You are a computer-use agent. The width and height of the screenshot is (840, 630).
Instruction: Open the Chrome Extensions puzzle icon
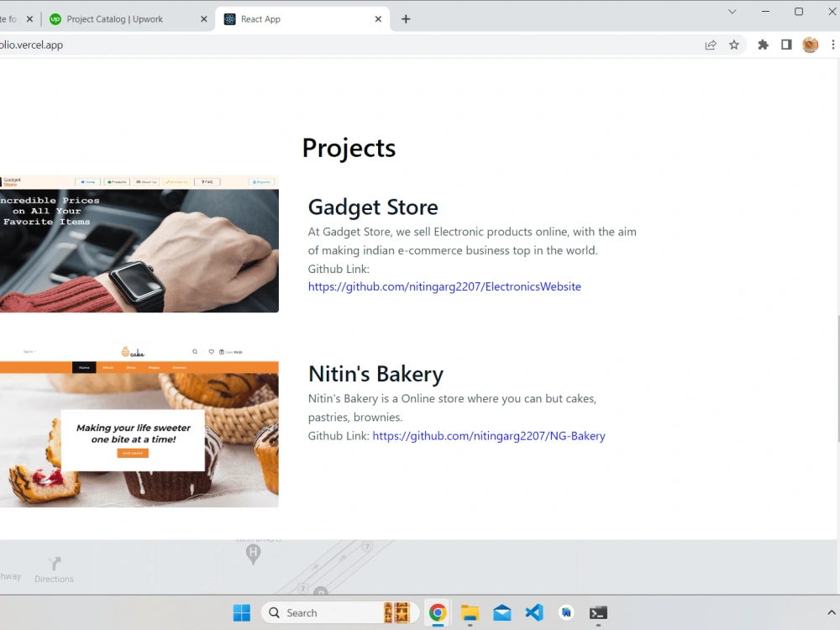[x=763, y=45]
